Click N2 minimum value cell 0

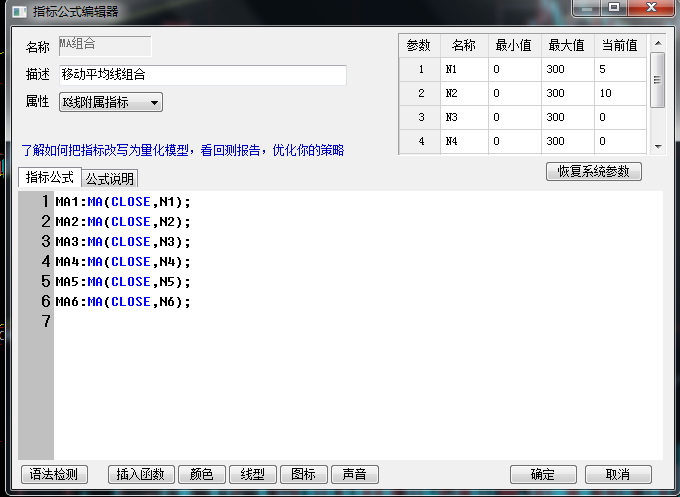[x=515, y=93]
